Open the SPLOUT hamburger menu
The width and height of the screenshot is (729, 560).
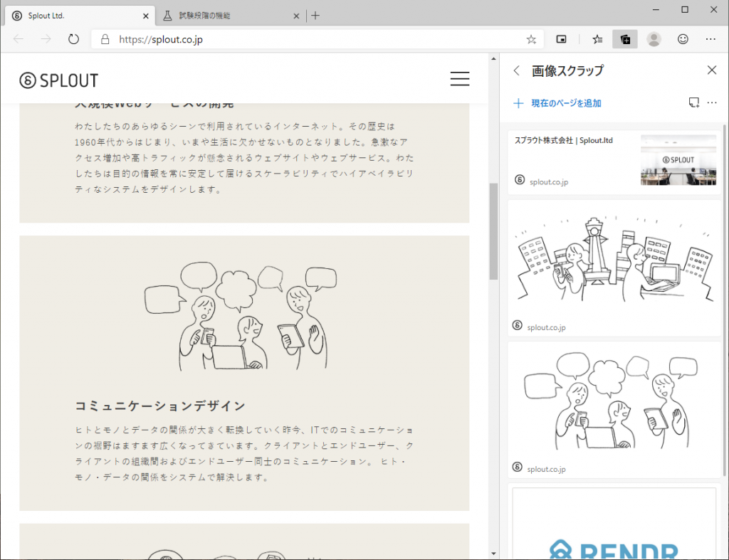(x=460, y=78)
